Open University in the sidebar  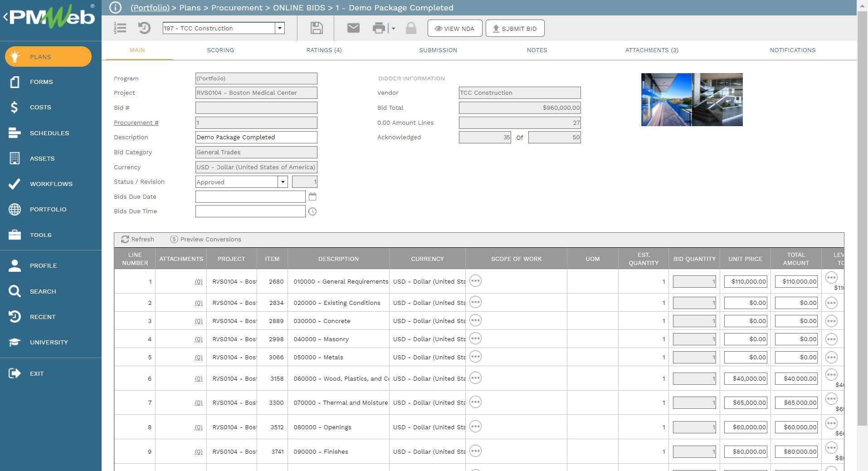point(48,342)
